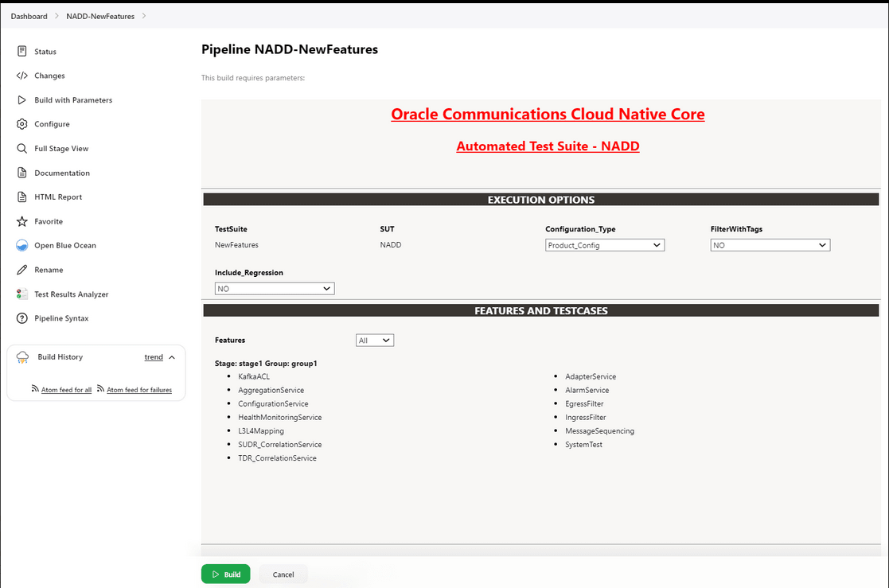Viewport: 889px width, 588px height.
Task: Click the Test Results Analyzer icon
Action: pos(21,294)
